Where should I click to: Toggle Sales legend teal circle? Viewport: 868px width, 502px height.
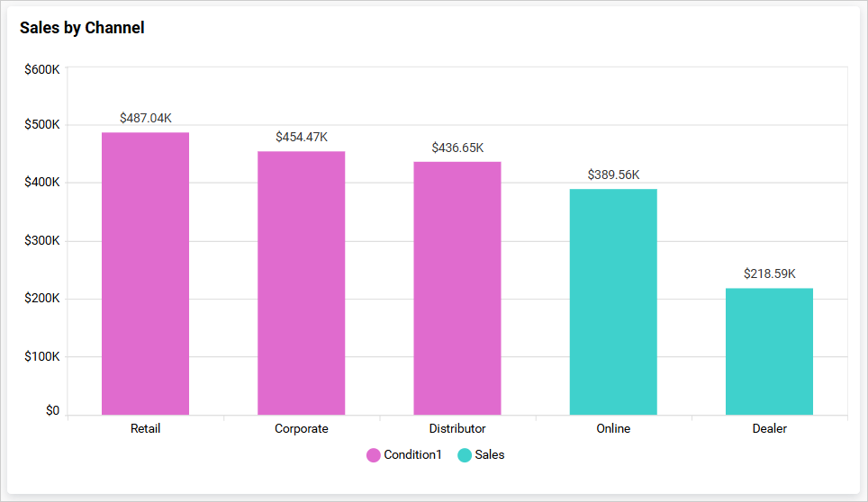(465, 455)
